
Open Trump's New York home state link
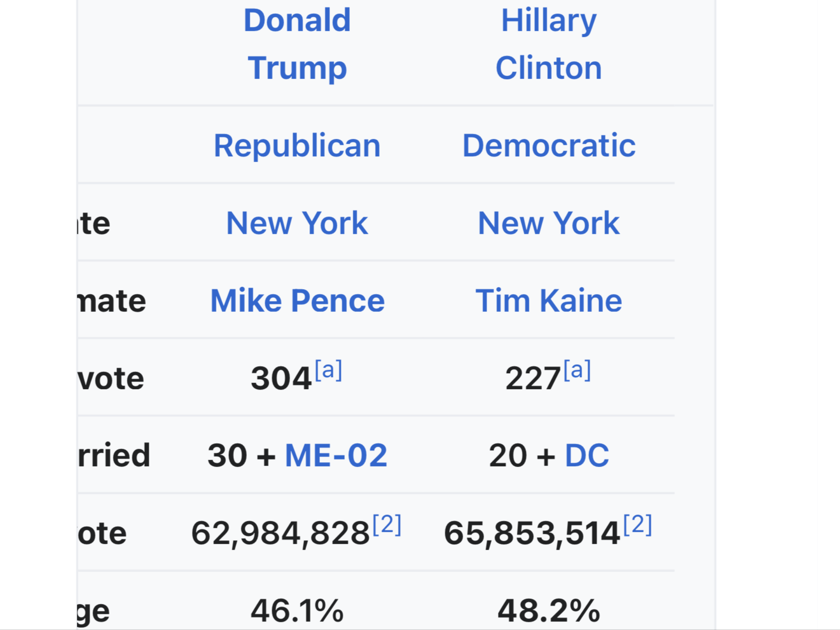click(x=297, y=223)
